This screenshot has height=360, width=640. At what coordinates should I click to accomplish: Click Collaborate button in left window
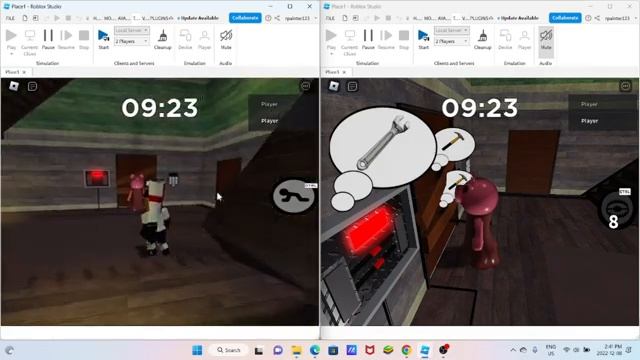click(245, 18)
